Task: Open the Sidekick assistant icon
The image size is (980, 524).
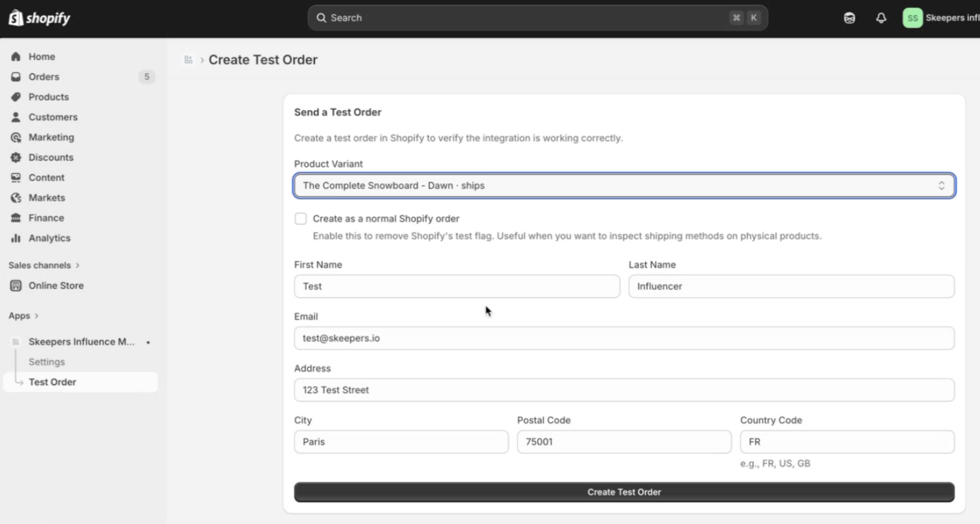Action: click(x=849, y=18)
